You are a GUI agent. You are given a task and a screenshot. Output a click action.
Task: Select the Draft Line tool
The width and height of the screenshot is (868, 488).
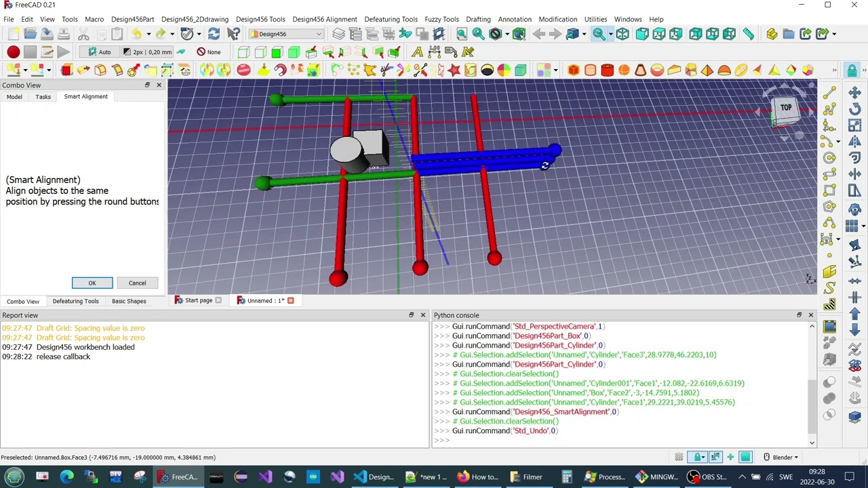(x=829, y=93)
